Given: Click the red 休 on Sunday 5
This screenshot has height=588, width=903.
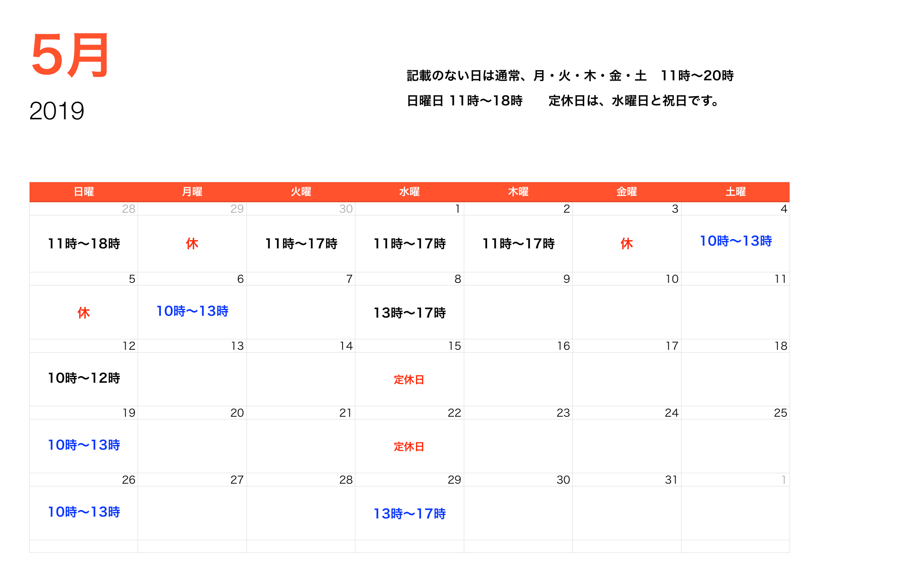Looking at the screenshot, I should pos(84,313).
